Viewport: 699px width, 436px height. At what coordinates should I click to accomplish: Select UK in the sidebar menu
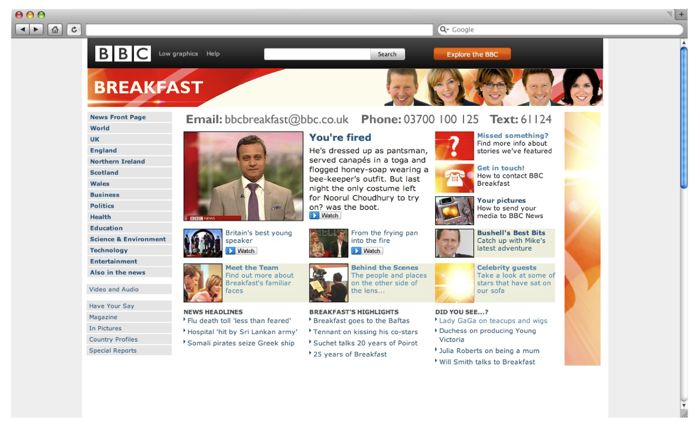129,140
